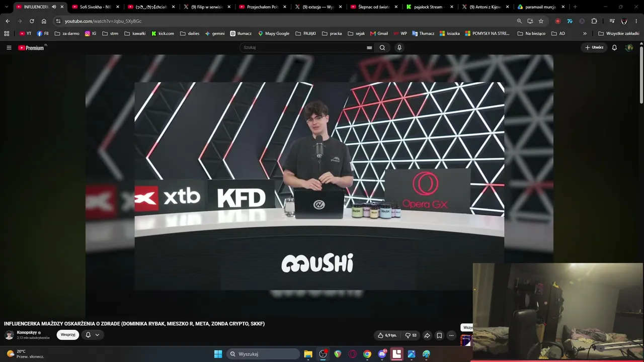Switch to the Przejechałem Polskę tab
This screenshot has height=362, width=644.
[x=263, y=7]
